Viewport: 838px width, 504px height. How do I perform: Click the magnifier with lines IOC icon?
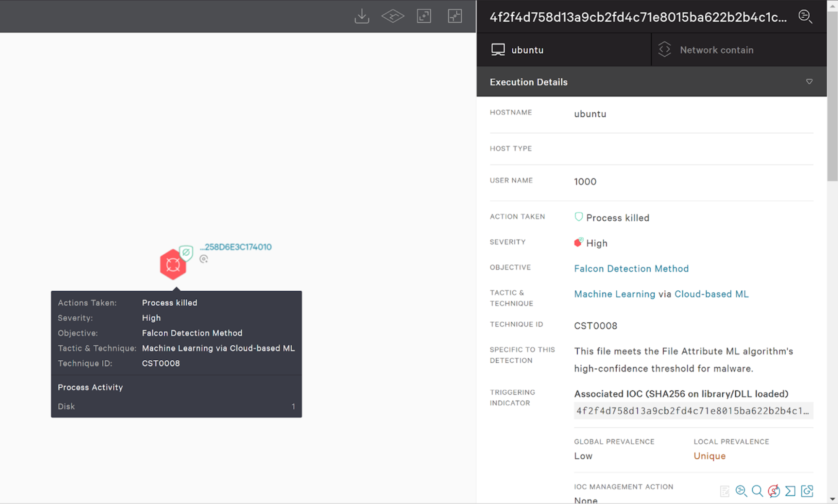741,491
